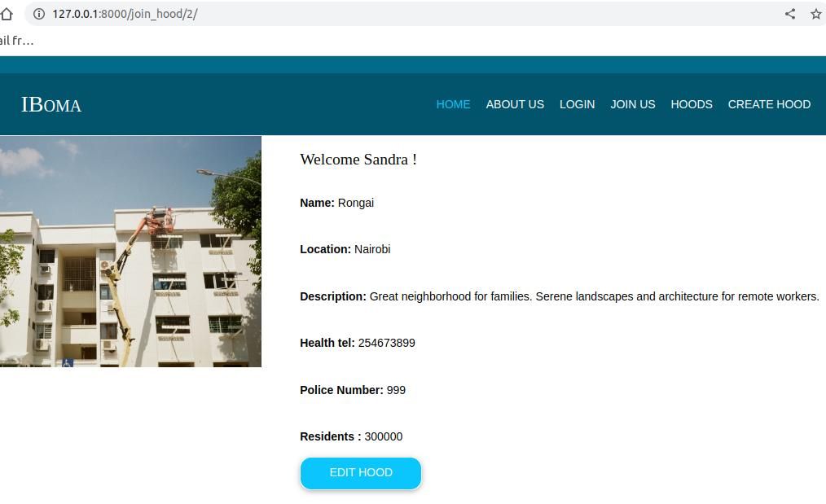This screenshot has width=826, height=504.
Task: Open the Home navigation item
Action: click(453, 104)
